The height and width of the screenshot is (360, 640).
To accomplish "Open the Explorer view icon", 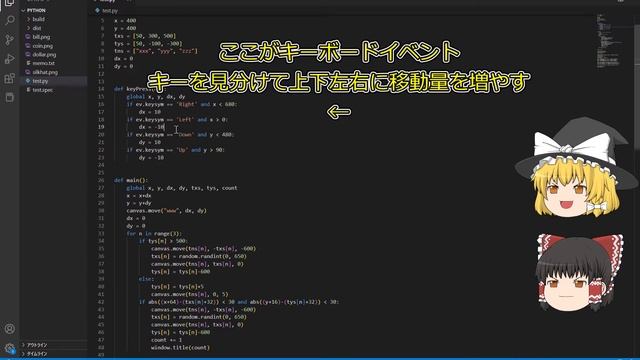I will 9,3.
